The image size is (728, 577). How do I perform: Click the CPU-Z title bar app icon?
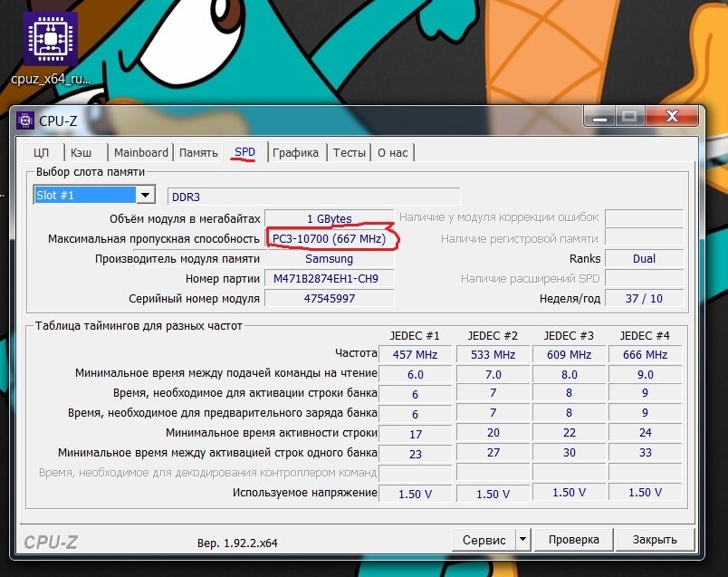(x=25, y=120)
